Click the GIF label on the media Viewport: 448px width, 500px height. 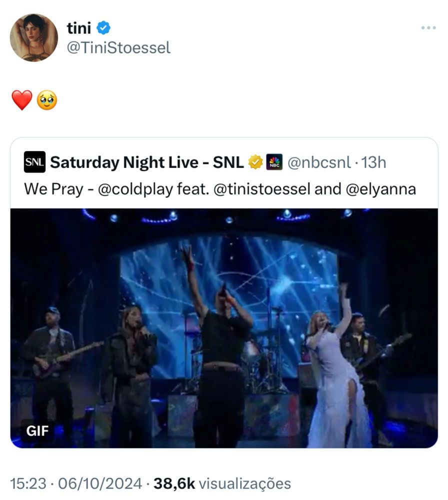coord(37,430)
